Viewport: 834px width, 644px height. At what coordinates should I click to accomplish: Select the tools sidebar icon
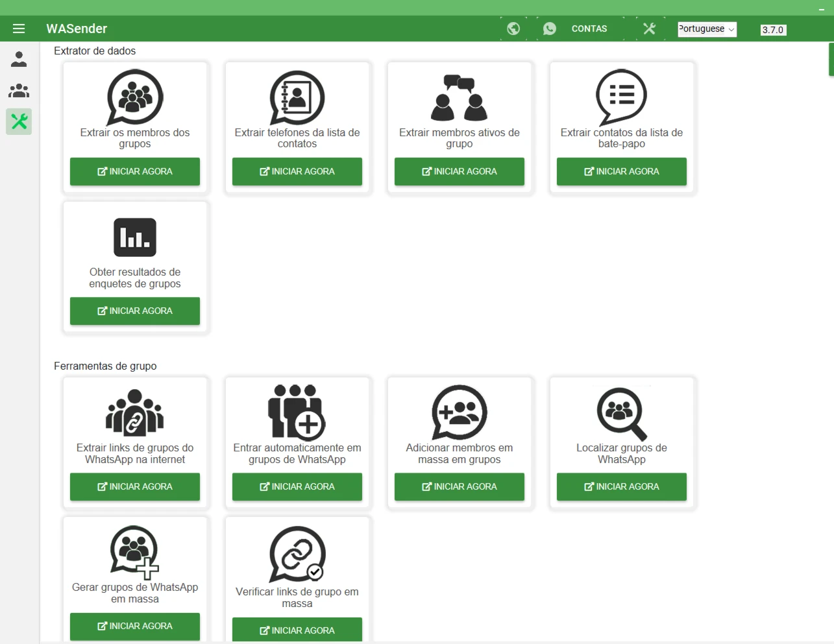(19, 121)
